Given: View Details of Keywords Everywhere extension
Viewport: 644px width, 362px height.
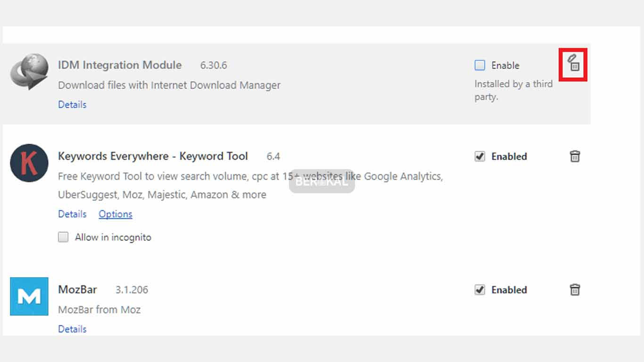Looking at the screenshot, I should click(72, 214).
